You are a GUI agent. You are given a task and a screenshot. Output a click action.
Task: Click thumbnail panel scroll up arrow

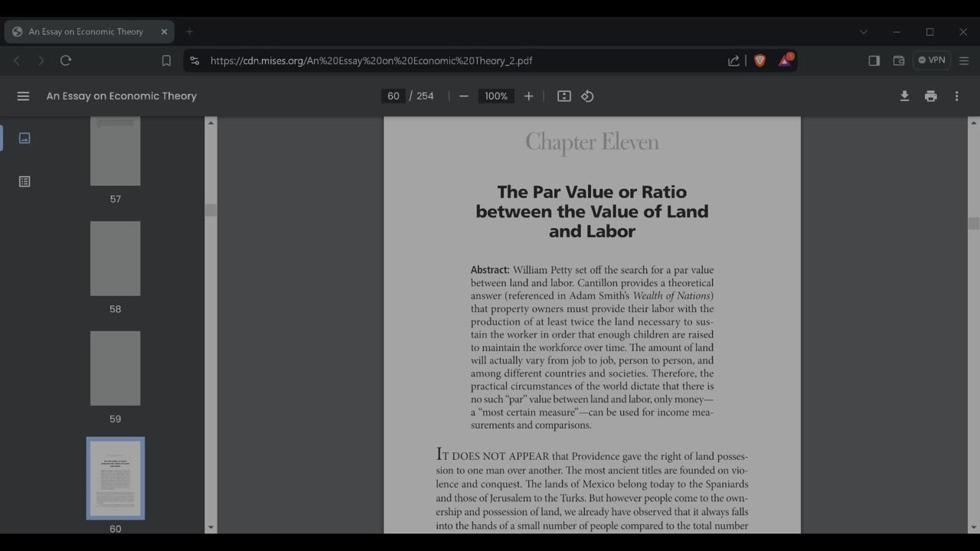pos(211,122)
